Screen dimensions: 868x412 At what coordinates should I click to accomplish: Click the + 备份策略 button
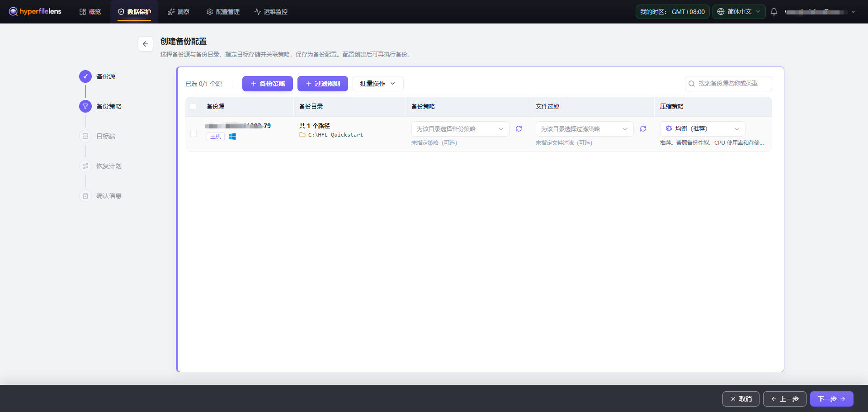[x=268, y=84]
